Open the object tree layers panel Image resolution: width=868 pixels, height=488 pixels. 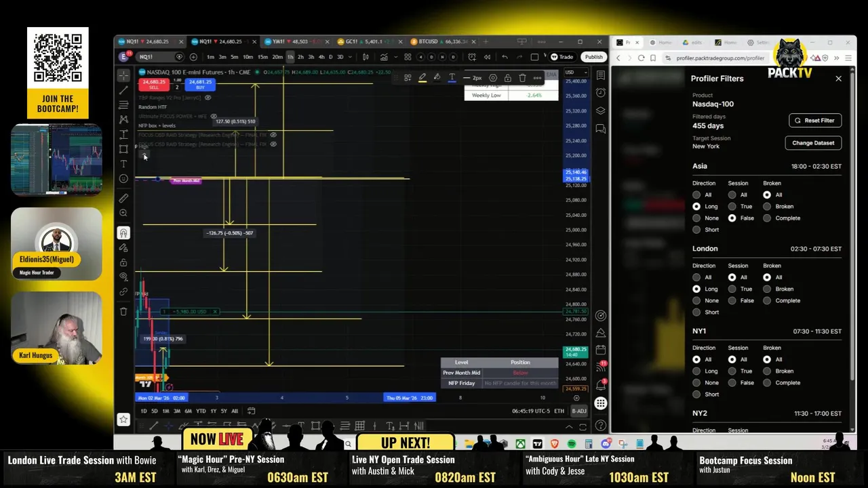(601, 110)
